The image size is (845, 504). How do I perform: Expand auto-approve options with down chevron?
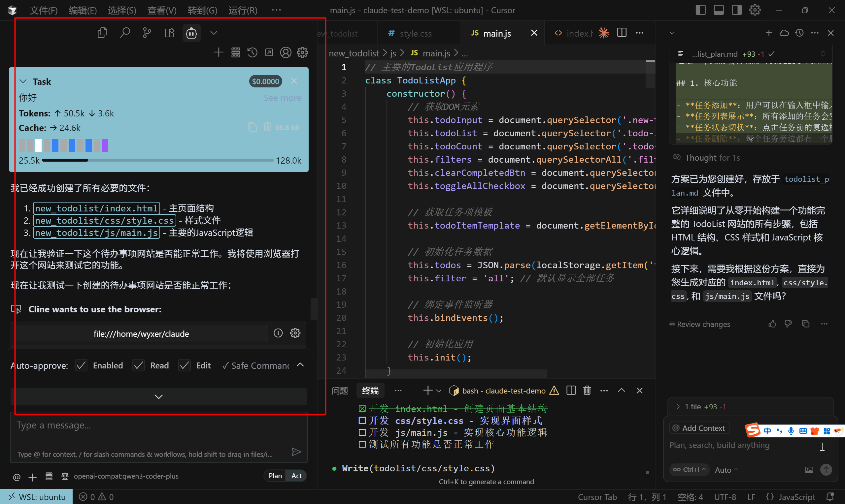point(158,396)
